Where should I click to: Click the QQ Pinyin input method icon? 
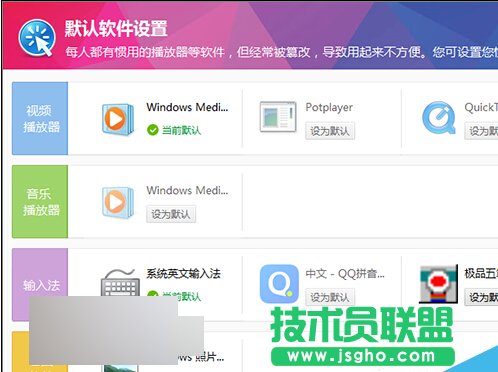click(279, 284)
